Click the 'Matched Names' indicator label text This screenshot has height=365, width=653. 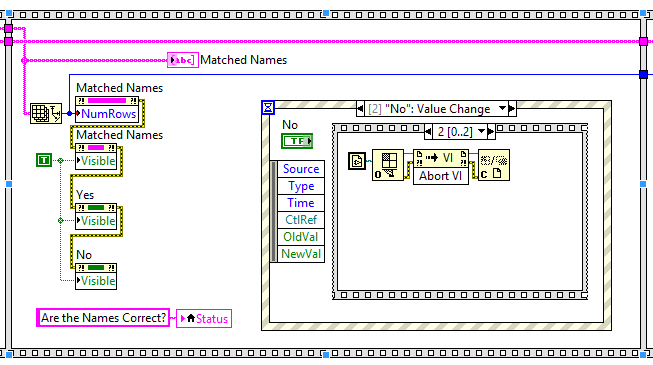[243, 60]
